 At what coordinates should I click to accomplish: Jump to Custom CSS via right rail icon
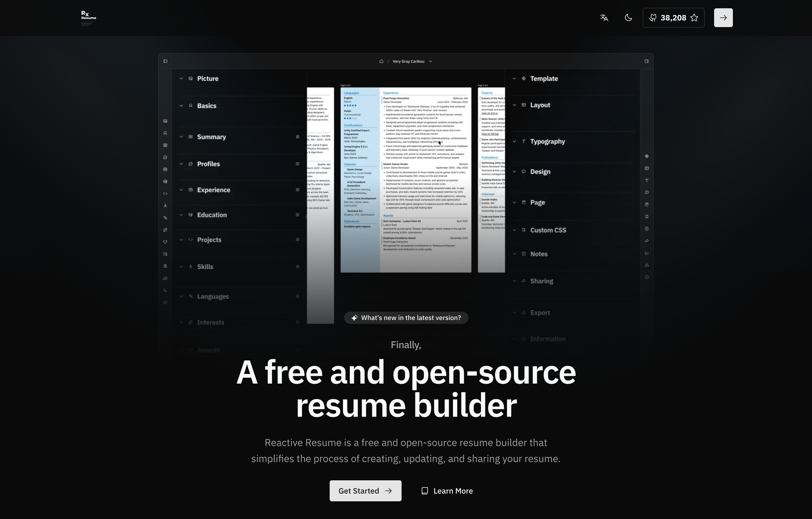(647, 217)
